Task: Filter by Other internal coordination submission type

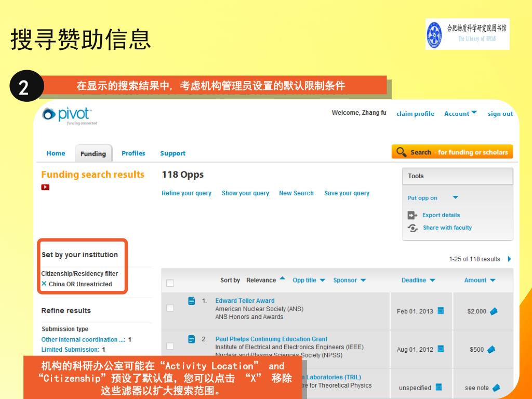Action: tap(83, 339)
